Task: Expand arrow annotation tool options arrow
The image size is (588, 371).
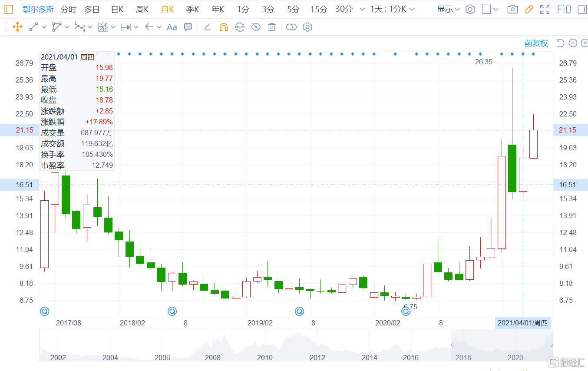Action: click(159, 27)
